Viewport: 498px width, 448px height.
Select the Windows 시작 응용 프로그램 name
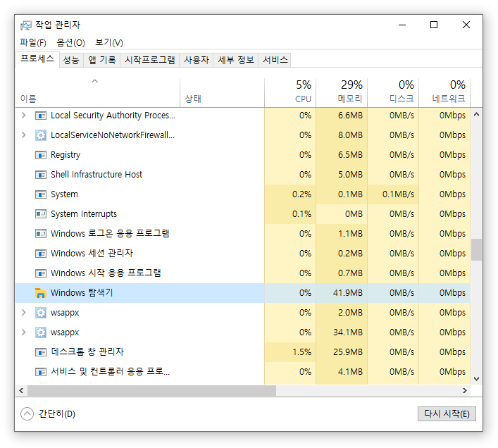click(x=106, y=273)
